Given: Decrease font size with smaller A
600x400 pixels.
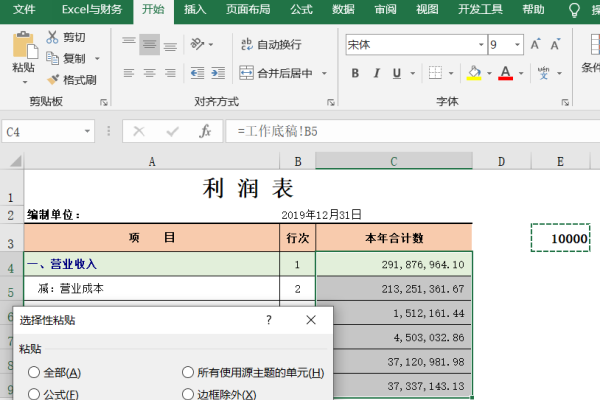Looking at the screenshot, I should [556, 44].
